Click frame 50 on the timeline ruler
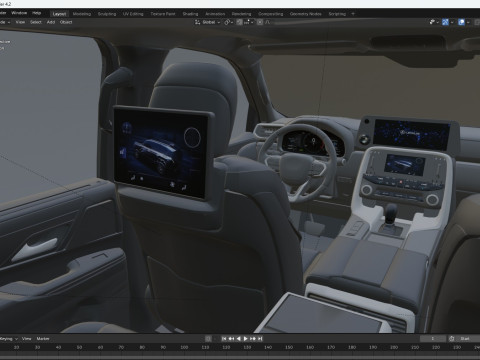This screenshot has height=360, width=480. [79, 347]
